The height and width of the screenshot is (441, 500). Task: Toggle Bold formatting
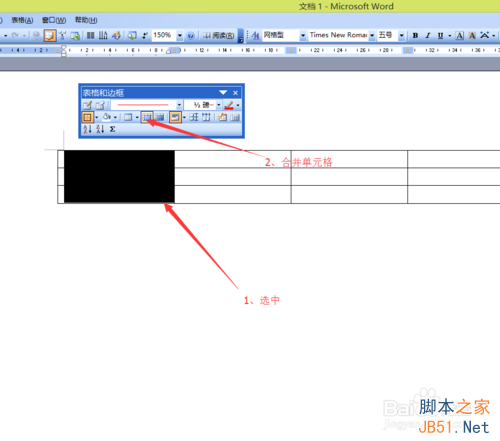(415, 35)
